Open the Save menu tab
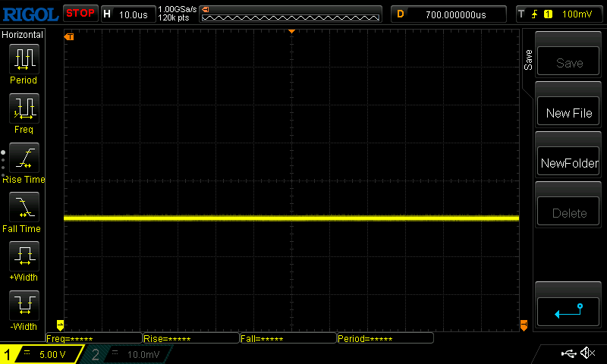Image resolution: width=607 pixels, height=364 pixels. (x=529, y=61)
